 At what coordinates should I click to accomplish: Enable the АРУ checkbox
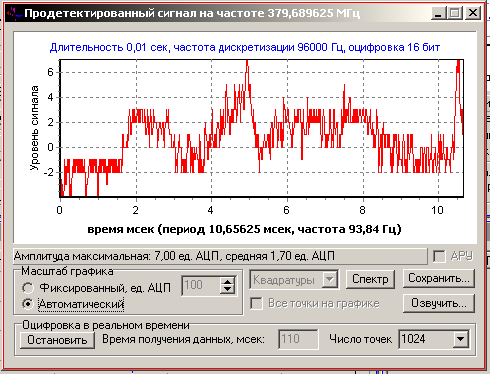(x=439, y=256)
